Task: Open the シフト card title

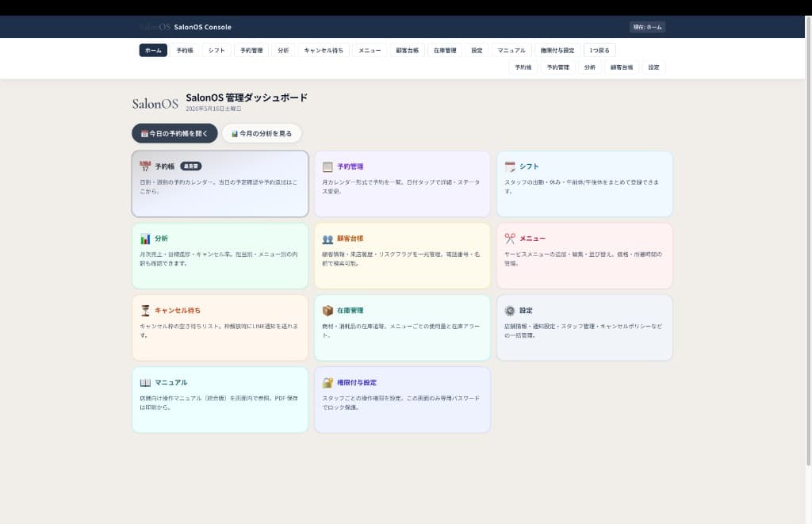Action: point(529,166)
